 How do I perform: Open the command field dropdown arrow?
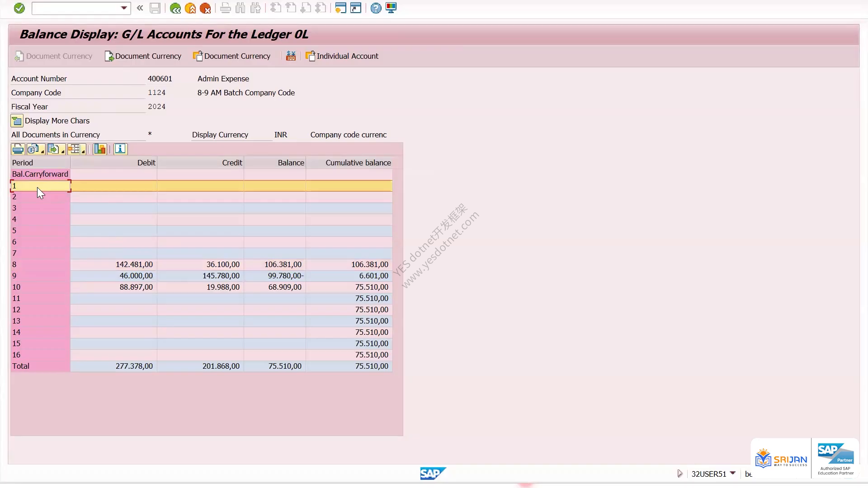(x=124, y=8)
